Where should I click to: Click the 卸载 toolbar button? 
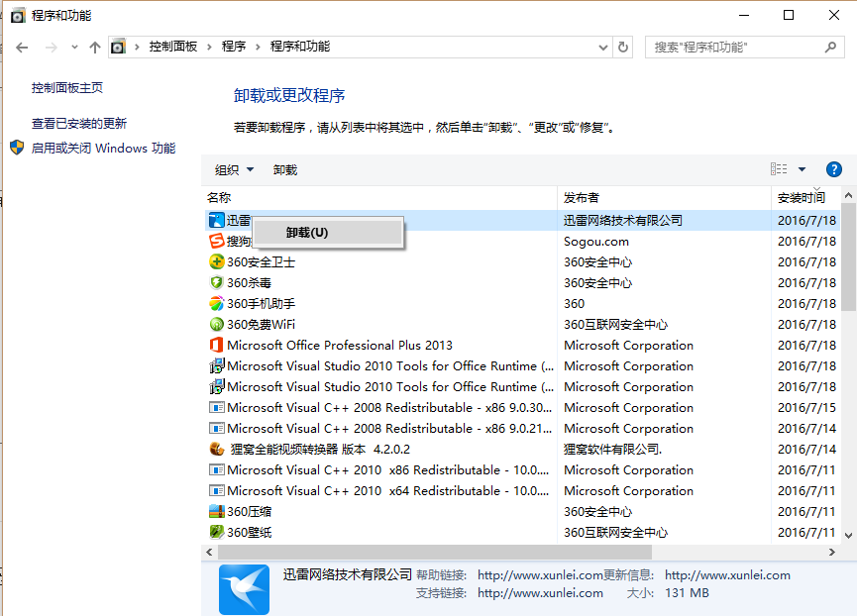285,169
